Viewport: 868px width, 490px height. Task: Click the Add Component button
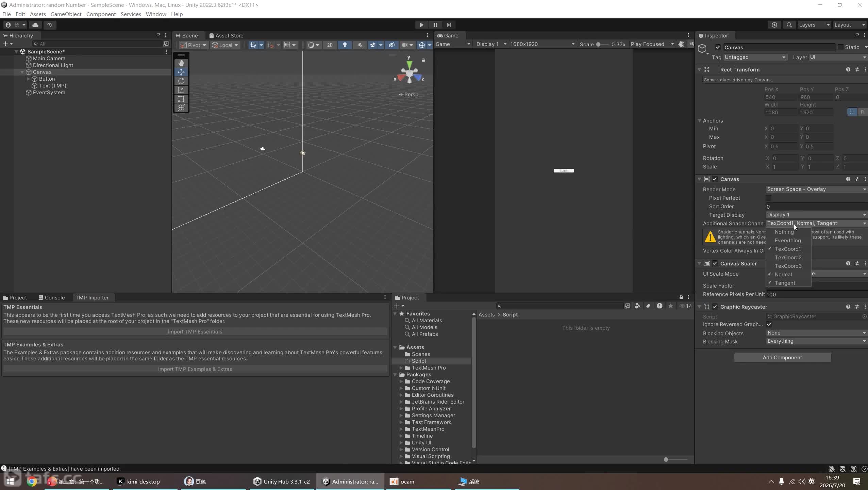782,357
